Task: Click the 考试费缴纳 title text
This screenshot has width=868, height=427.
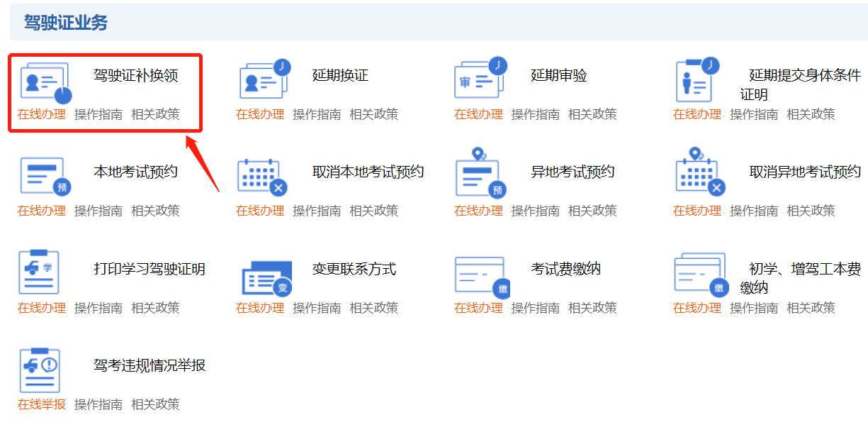Action: point(566,269)
